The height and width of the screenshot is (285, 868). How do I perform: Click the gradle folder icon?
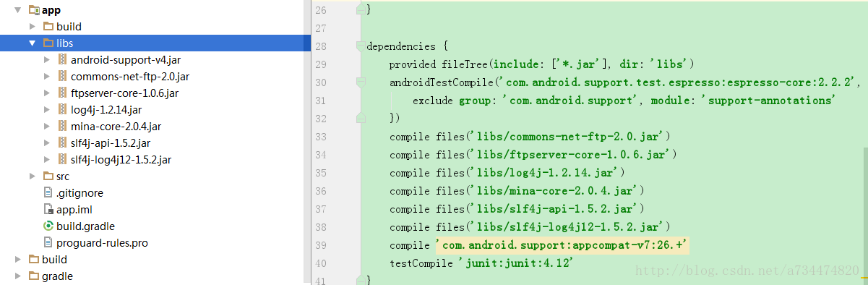(33, 276)
